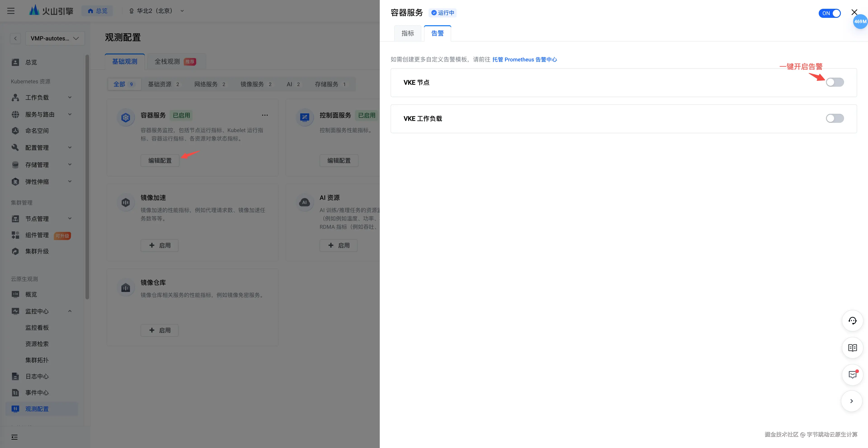Click the sidebar collapse icon at bottom

14,437
